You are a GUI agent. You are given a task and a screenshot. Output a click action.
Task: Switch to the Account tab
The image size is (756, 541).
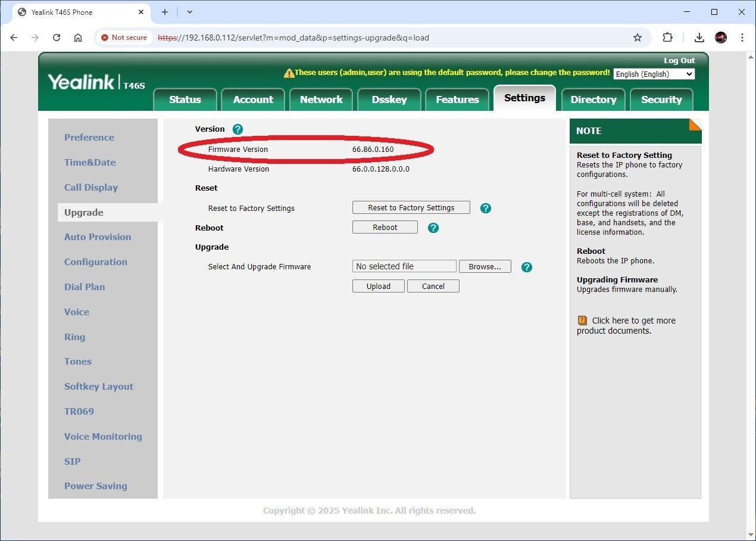(253, 100)
